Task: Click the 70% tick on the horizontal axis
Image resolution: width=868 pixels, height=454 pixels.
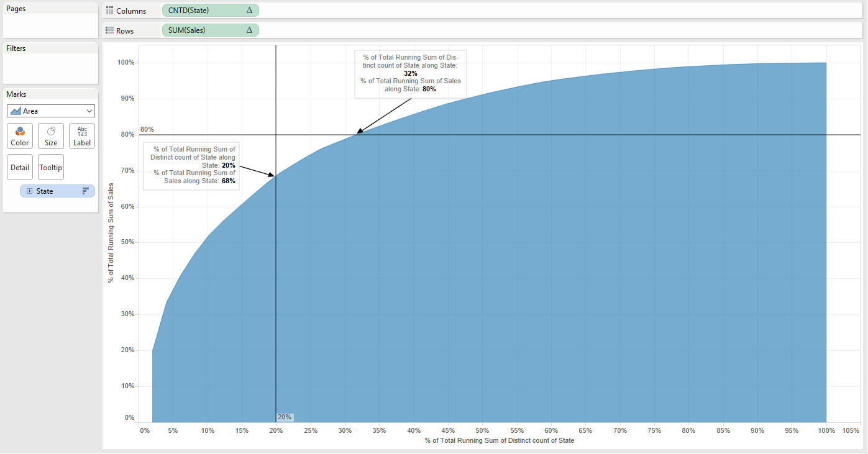Action: [x=619, y=430]
